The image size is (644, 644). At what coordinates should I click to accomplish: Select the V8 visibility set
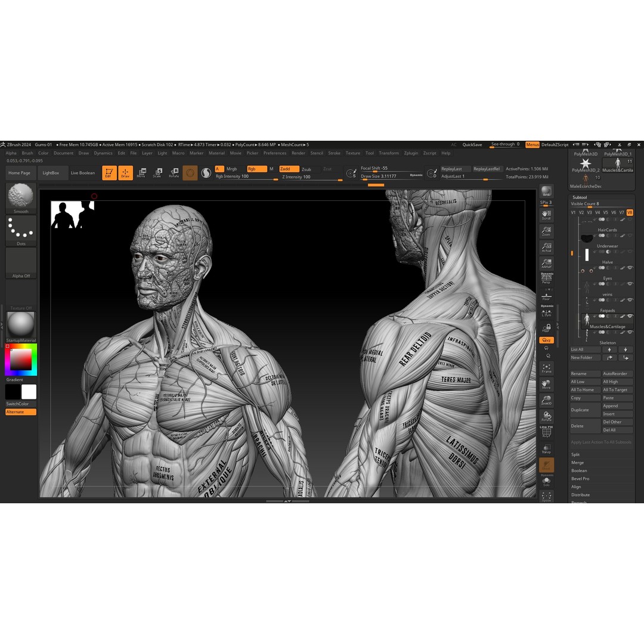coord(630,212)
